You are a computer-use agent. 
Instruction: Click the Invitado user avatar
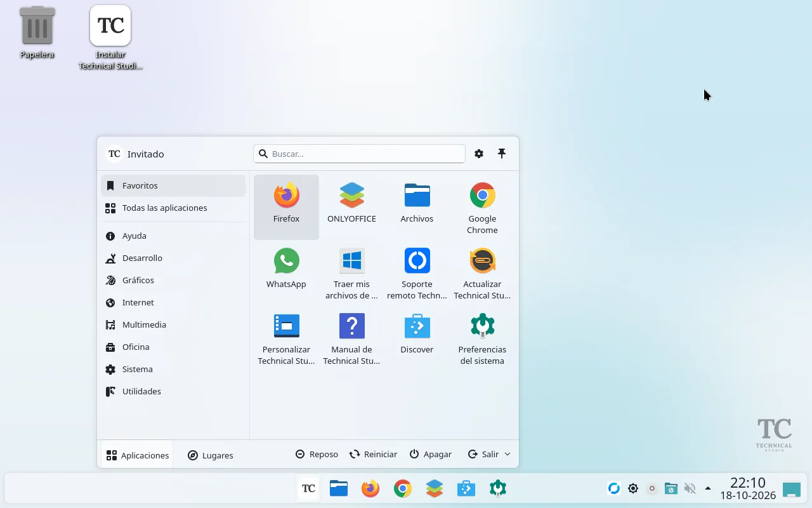tap(114, 154)
